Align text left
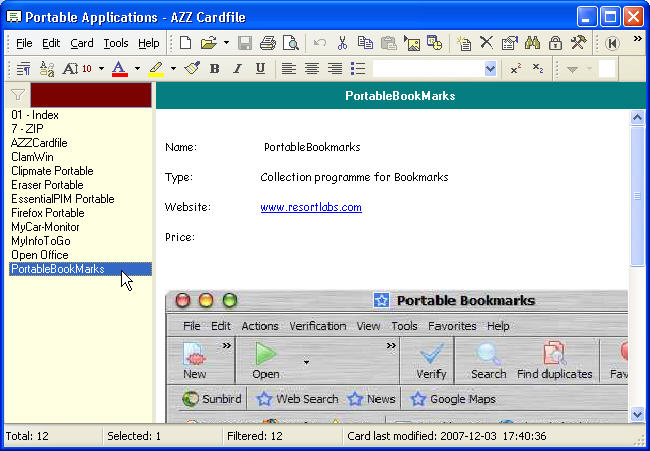This screenshot has width=650, height=451. click(289, 68)
